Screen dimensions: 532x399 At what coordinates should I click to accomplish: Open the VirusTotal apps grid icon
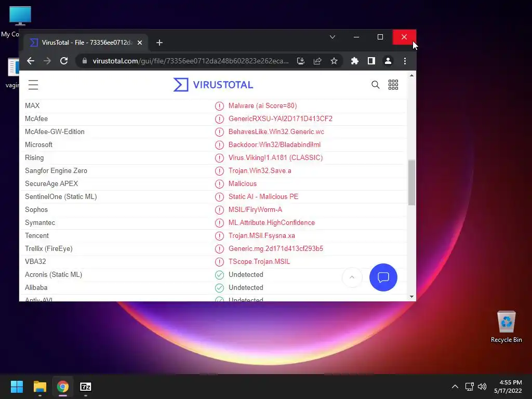(393, 85)
